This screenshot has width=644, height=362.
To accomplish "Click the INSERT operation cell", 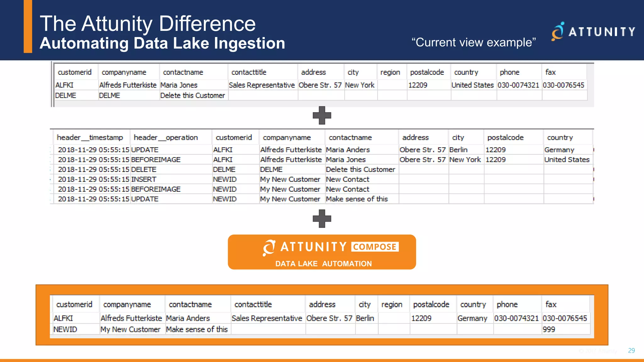I will coord(144,179).
